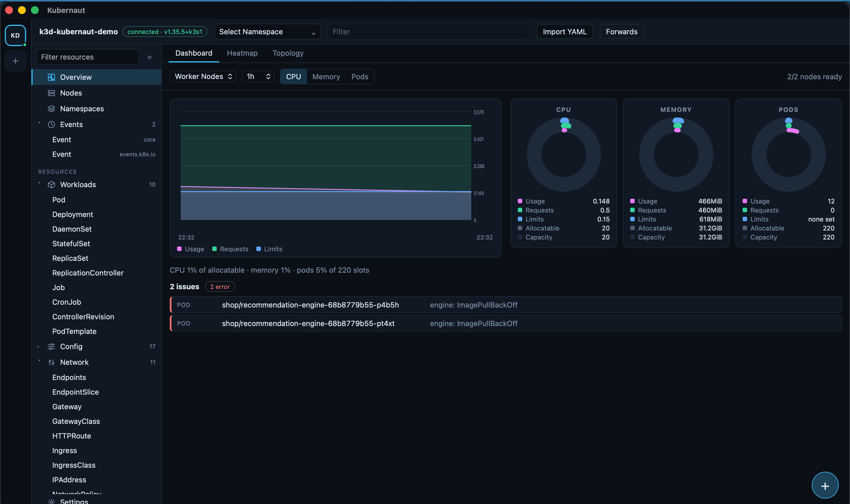Click the Events clock icon
Screen dimensions: 850x504
[x=51, y=124]
